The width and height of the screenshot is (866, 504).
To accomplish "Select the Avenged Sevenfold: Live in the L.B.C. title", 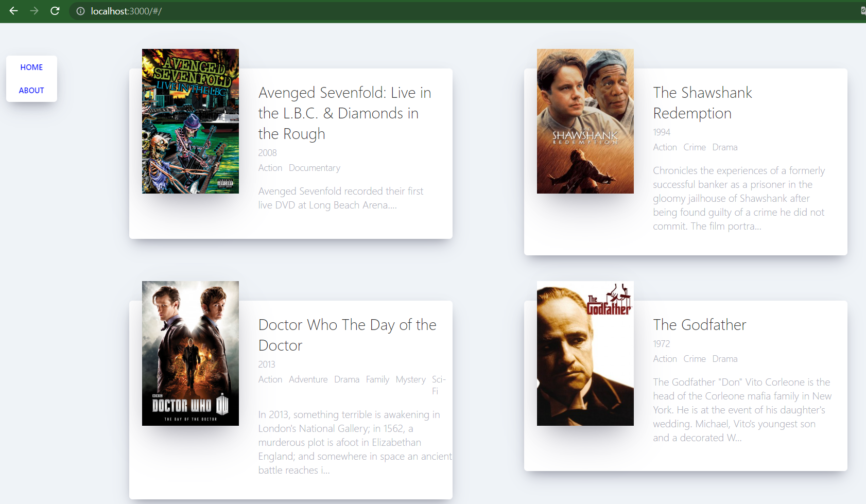I will click(345, 113).
